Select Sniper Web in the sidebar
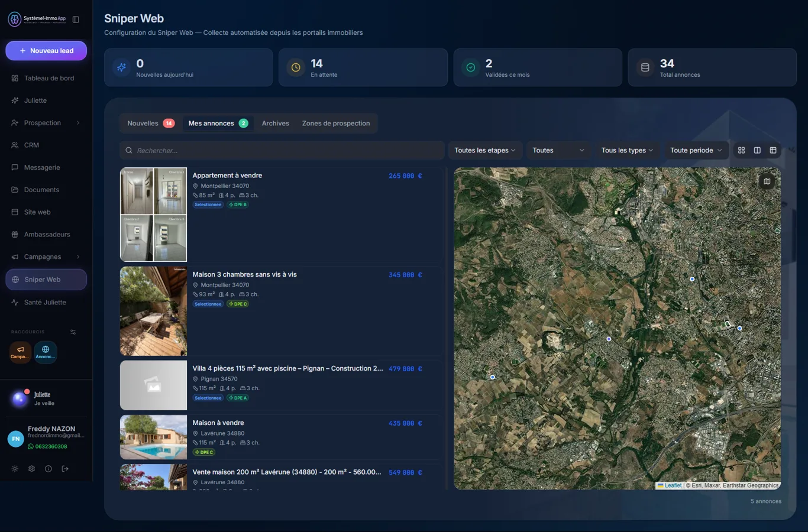This screenshot has width=808, height=532. point(46,280)
